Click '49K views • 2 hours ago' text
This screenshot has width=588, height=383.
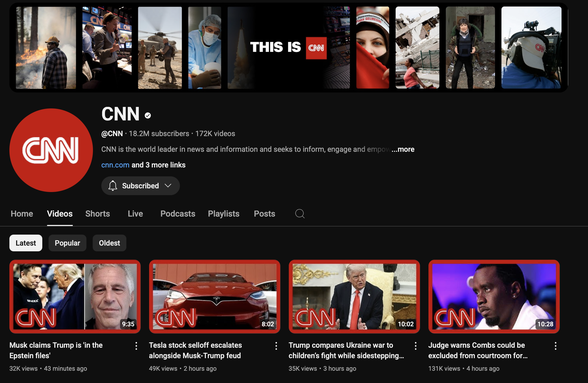coord(183,368)
